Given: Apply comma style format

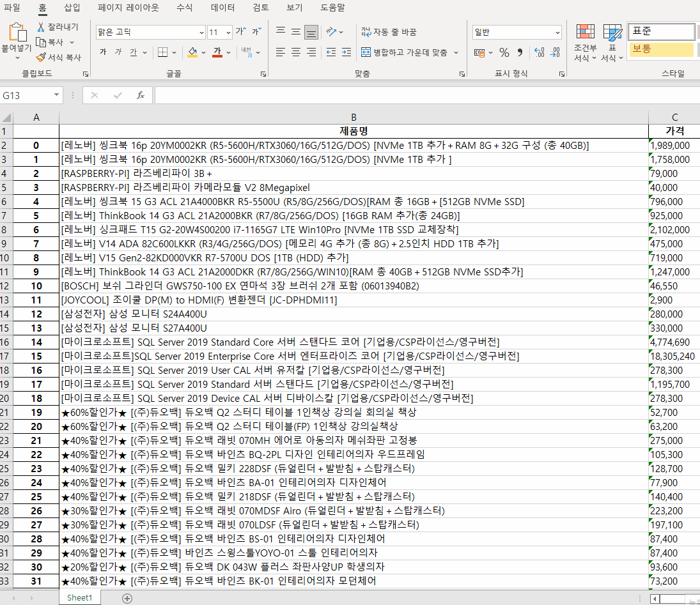Looking at the screenshot, I should tap(520, 52).
